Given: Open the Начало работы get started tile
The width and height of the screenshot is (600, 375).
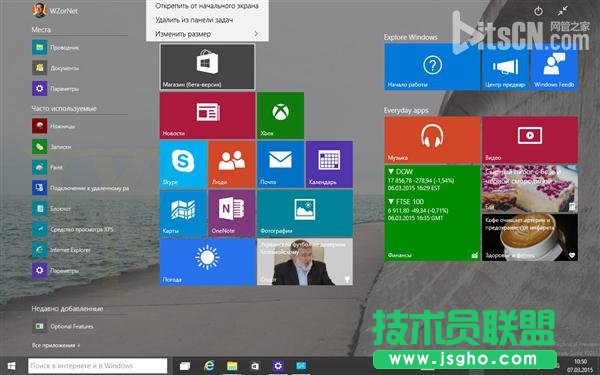Looking at the screenshot, I should click(x=432, y=67).
